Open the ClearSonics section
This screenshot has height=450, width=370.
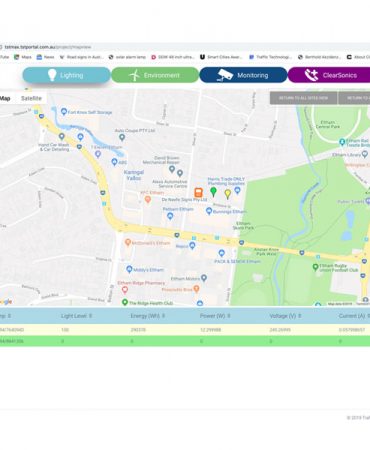(329, 75)
